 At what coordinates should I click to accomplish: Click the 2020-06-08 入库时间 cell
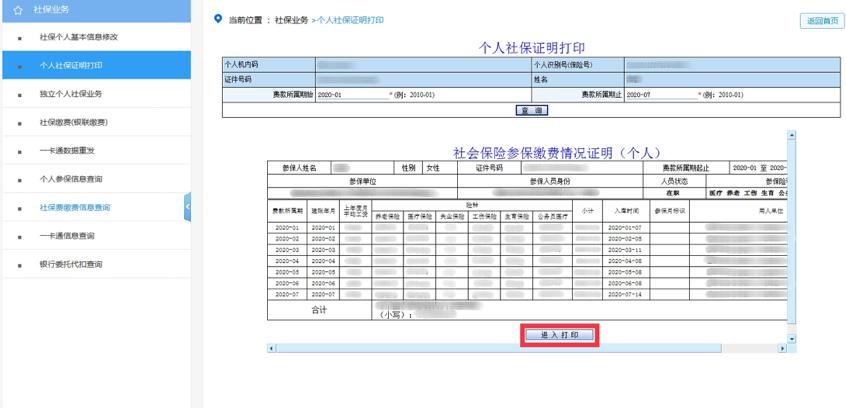(625, 283)
